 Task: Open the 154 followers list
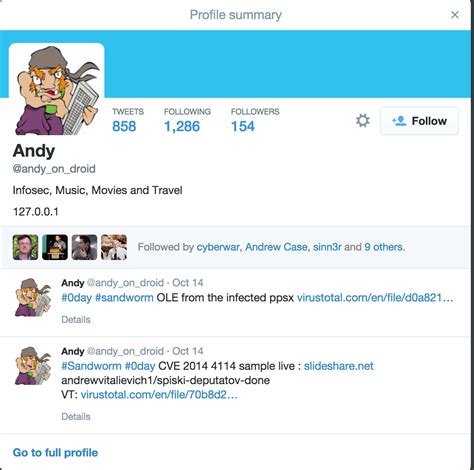(x=255, y=120)
